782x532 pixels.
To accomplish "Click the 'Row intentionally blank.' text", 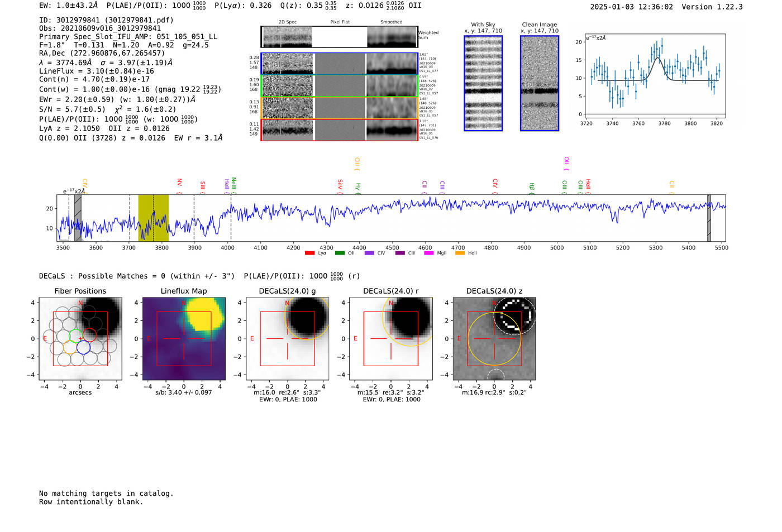I will (91, 502).
